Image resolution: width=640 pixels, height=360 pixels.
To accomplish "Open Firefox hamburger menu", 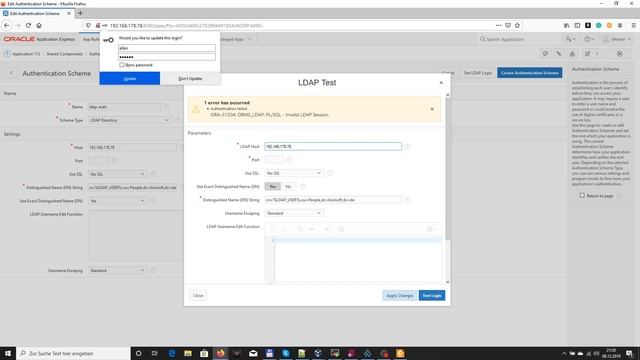I will coord(633,25).
